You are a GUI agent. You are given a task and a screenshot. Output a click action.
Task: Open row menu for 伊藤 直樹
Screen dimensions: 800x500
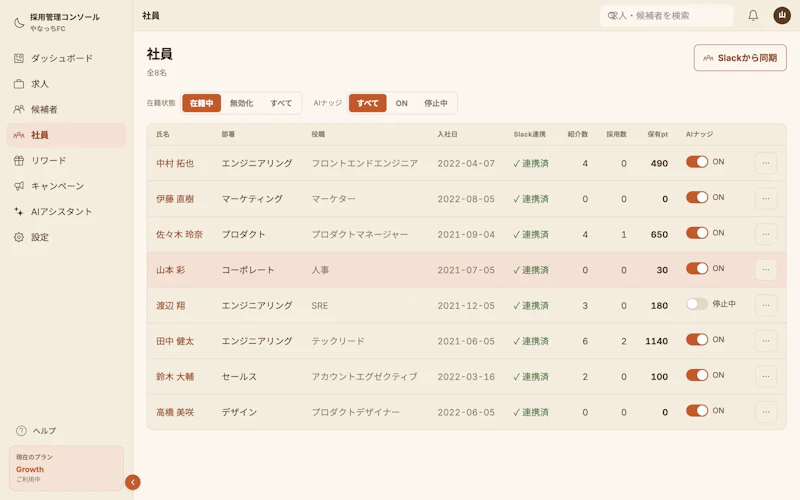[766, 198]
